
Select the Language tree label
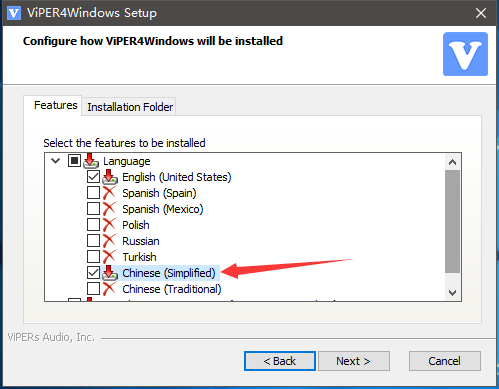coord(127,161)
